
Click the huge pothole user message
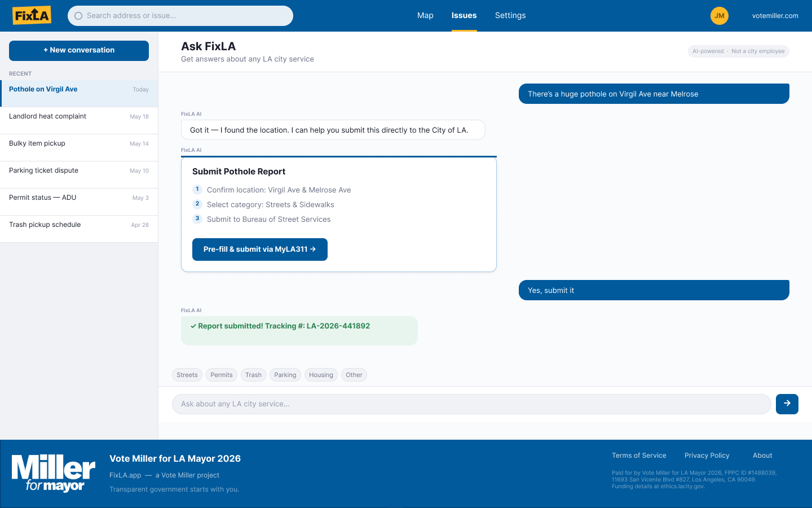tap(654, 94)
